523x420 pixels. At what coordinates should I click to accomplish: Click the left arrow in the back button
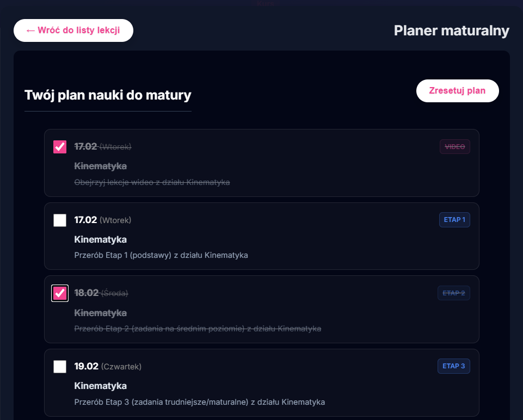(x=30, y=30)
